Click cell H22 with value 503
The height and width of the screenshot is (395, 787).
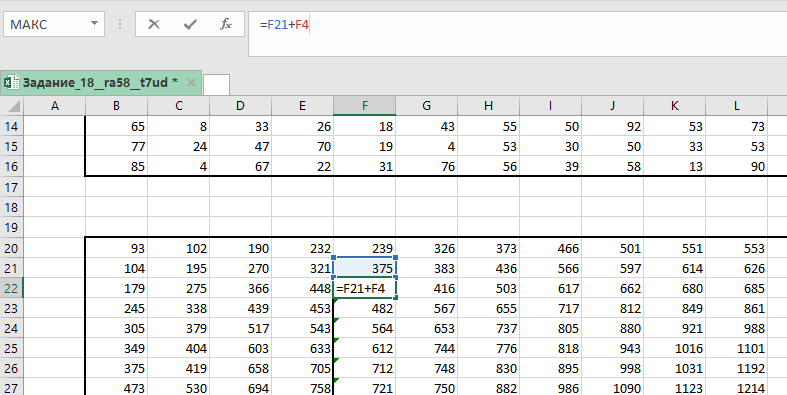pyautogui.click(x=488, y=288)
